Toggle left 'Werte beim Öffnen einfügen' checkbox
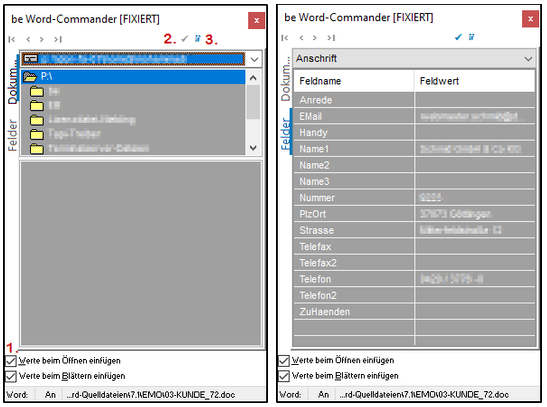Image resolution: width=547 pixels, height=407 pixels. pos(11,361)
